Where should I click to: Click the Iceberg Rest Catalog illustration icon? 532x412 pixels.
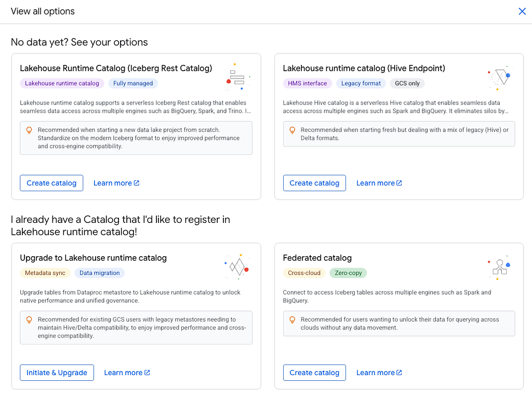(x=238, y=77)
